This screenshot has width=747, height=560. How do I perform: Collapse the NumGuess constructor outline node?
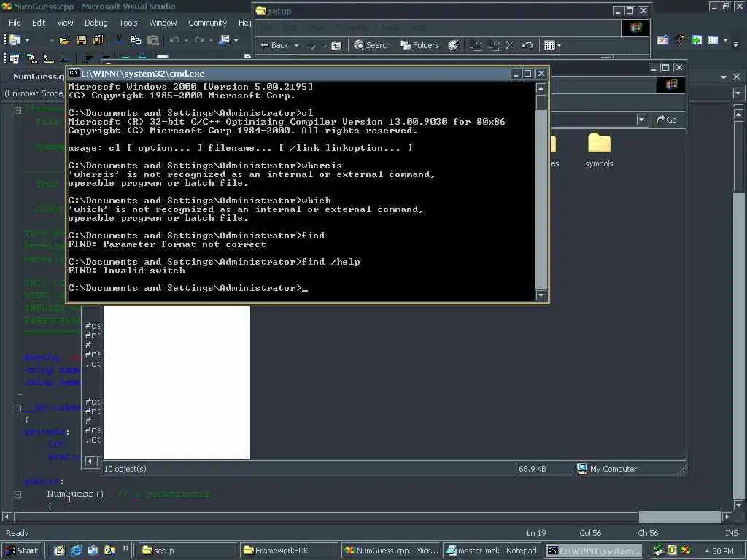tap(18, 494)
